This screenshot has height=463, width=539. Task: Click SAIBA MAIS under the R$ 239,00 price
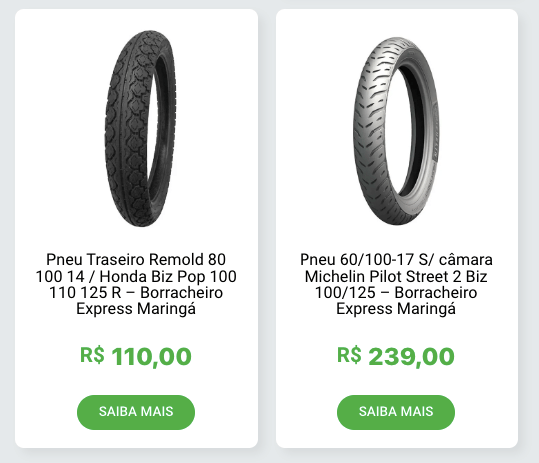click(396, 412)
